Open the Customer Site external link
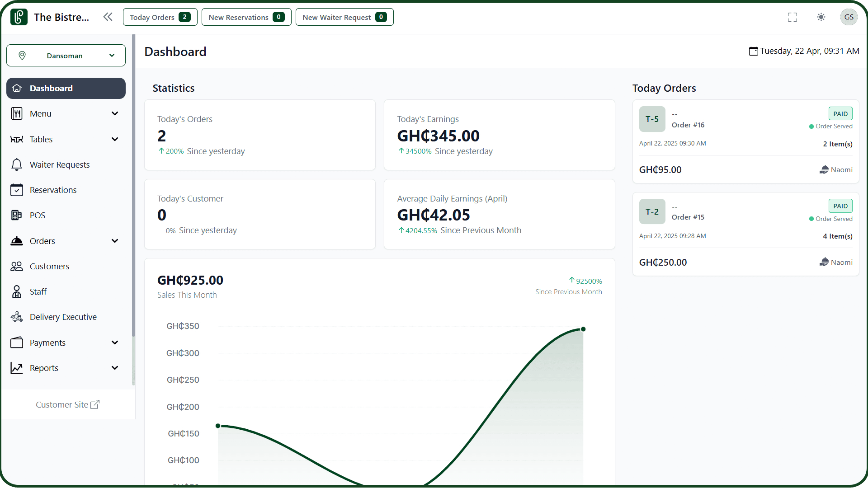The width and height of the screenshot is (868, 488). click(x=67, y=404)
